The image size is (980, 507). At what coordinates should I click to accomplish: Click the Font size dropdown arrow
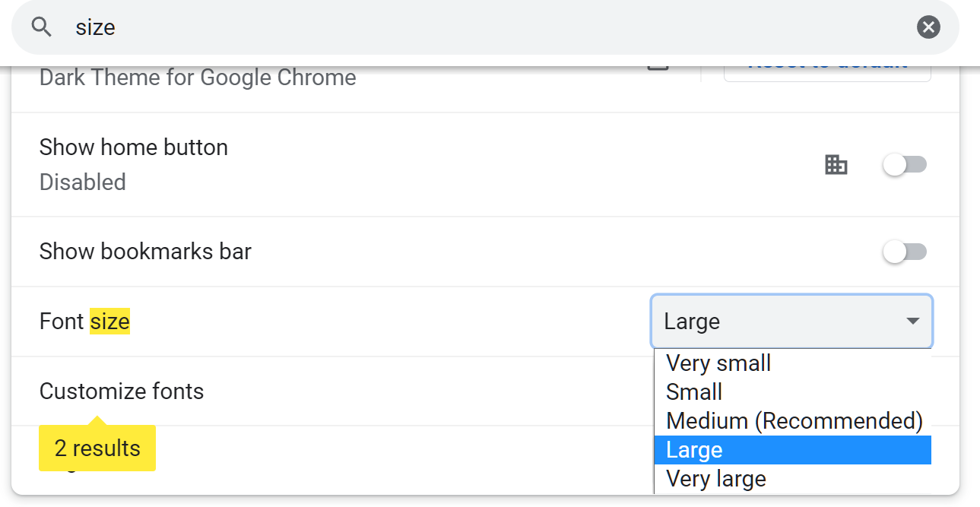coord(913,322)
